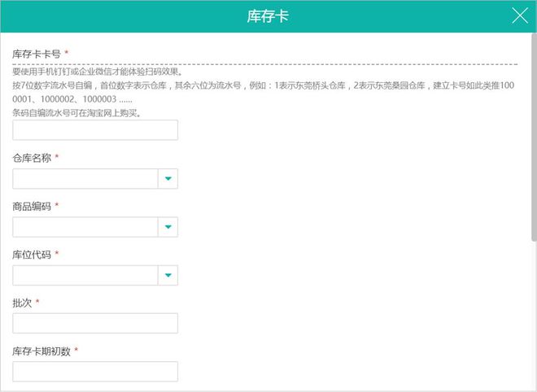The width and height of the screenshot is (537, 392).
Task: Click the hint text 条码自编流水号可在淘宝网上购买
Action: (x=76, y=113)
